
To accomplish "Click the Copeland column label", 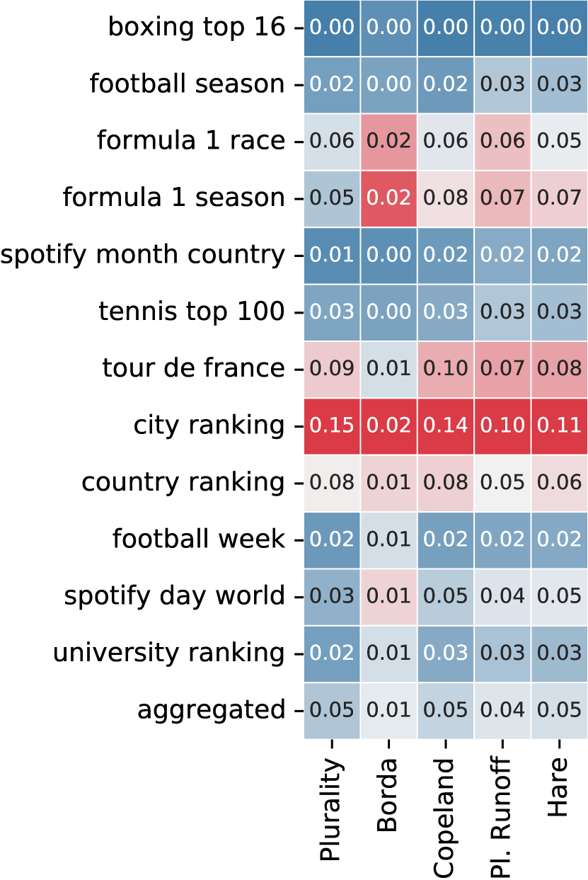I will coord(444,818).
